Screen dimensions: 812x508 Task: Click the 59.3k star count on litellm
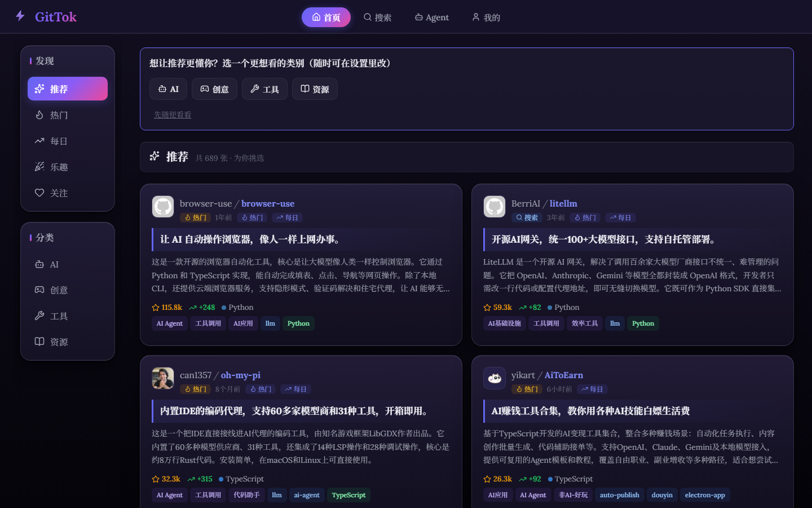(498, 307)
